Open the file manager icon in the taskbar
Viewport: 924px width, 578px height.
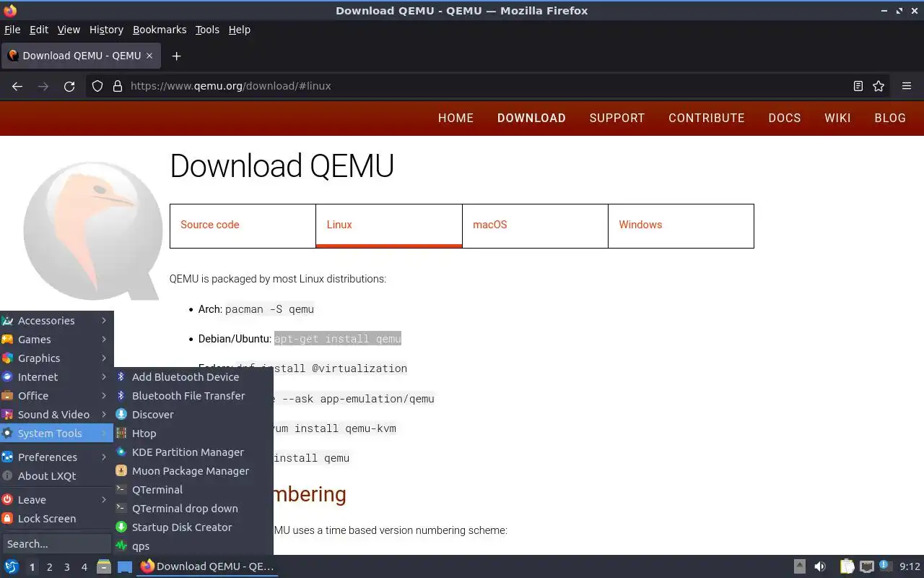pos(104,566)
